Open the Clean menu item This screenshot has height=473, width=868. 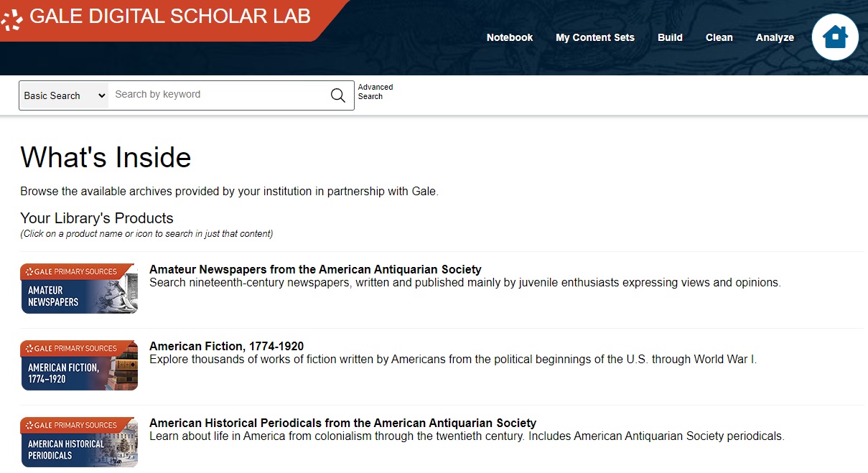(719, 37)
